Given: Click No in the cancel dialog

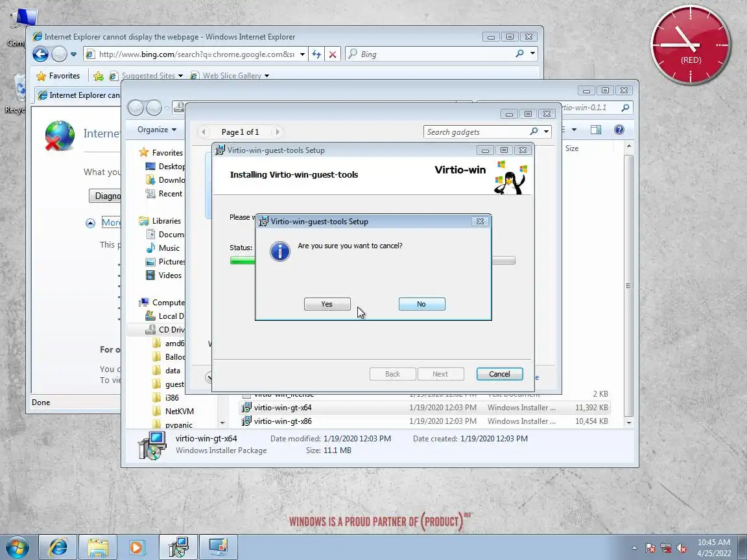Looking at the screenshot, I should [x=421, y=304].
